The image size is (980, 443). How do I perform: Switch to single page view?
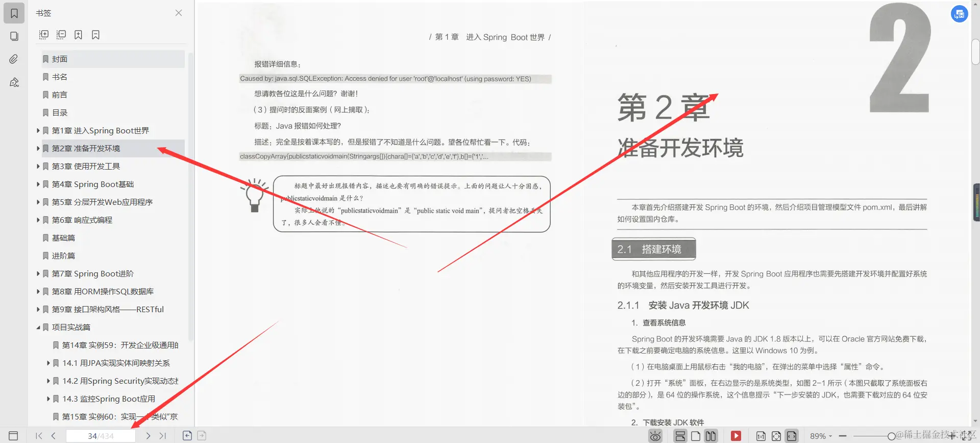click(696, 436)
